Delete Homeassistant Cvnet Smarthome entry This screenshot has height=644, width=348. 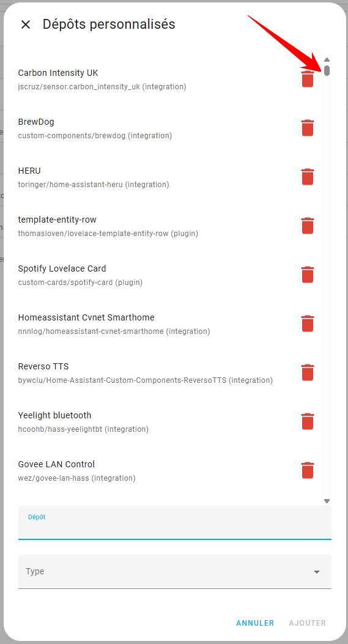pyautogui.click(x=307, y=324)
